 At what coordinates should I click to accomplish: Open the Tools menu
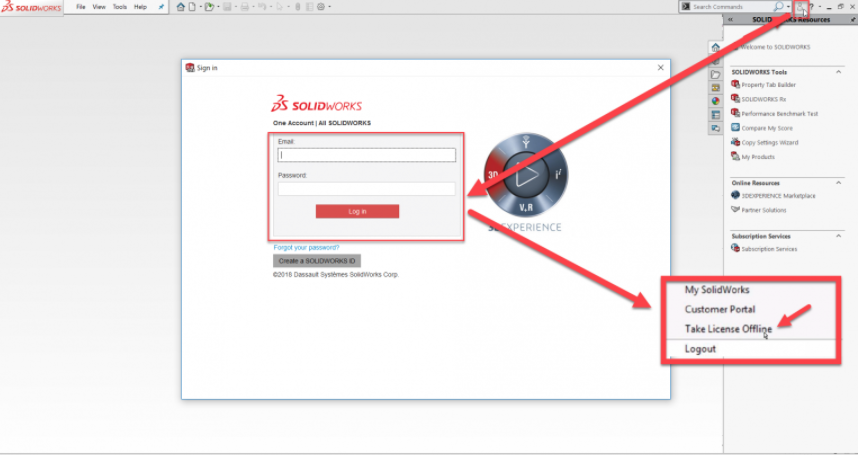coord(120,7)
